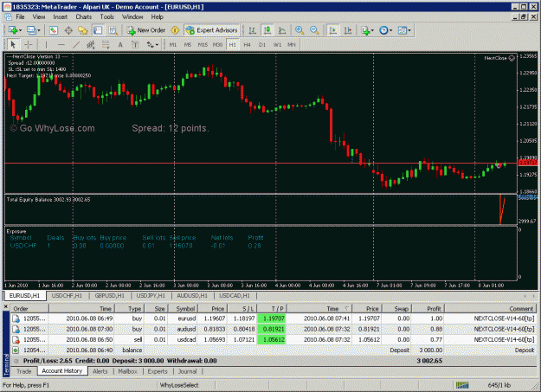Switch to the USDCAD,H1 chart tab
Image resolution: width=541 pixels, height=392 pixels.
pyautogui.click(x=235, y=296)
